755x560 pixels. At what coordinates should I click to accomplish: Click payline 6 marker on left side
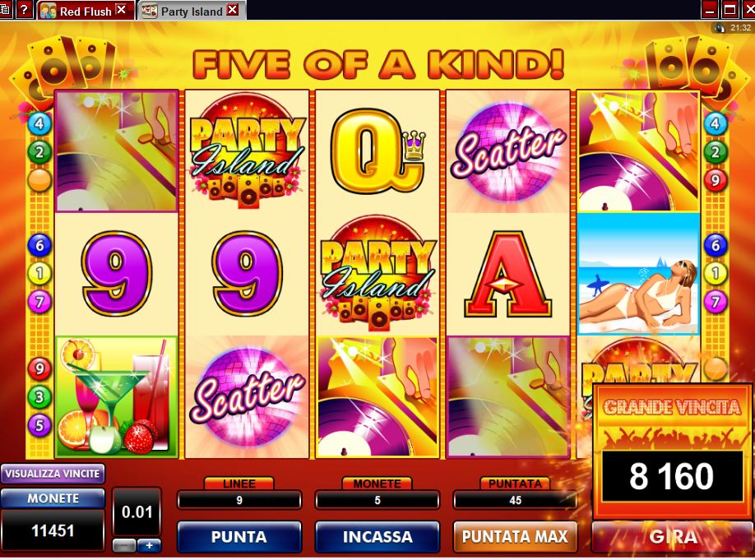point(39,245)
